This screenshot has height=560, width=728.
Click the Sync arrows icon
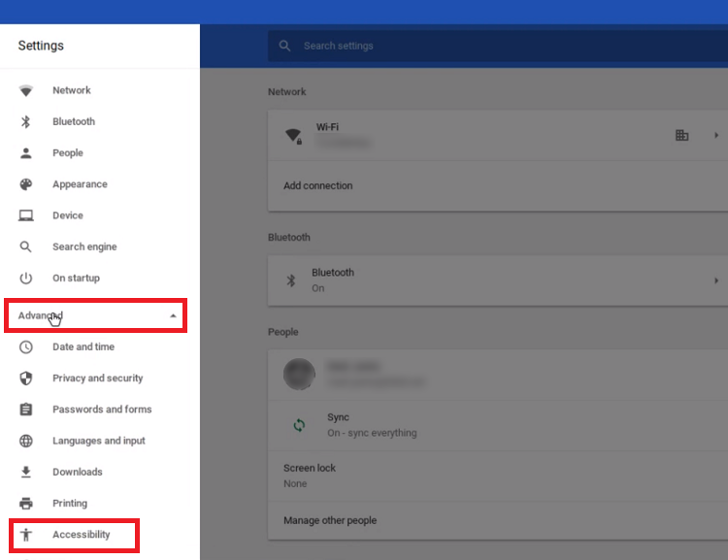300,425
